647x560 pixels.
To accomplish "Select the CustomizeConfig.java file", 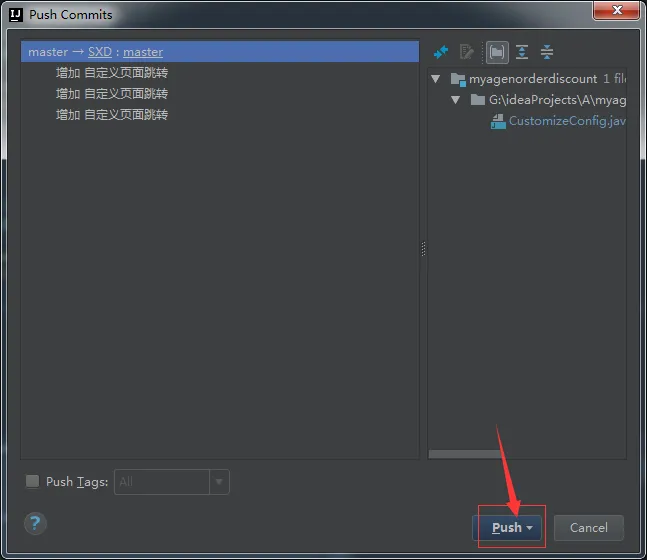I will 567,121.
